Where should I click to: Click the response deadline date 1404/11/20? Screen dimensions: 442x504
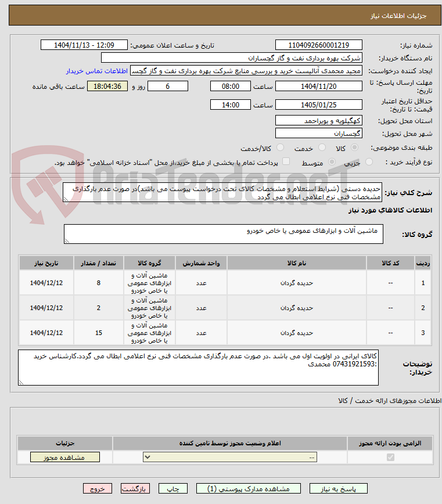coord(318,86)
